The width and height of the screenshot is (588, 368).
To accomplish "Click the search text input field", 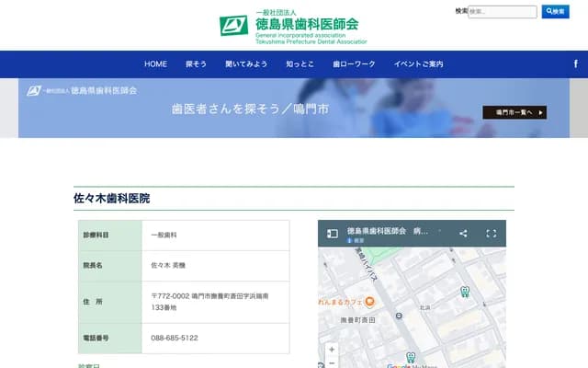I will (502, 12).
